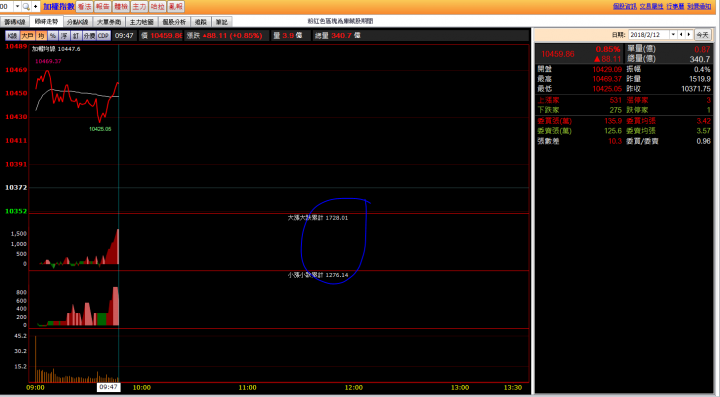Open the 到價通知 link
This screenshot has width=720, height=397.
click(699, 6)
